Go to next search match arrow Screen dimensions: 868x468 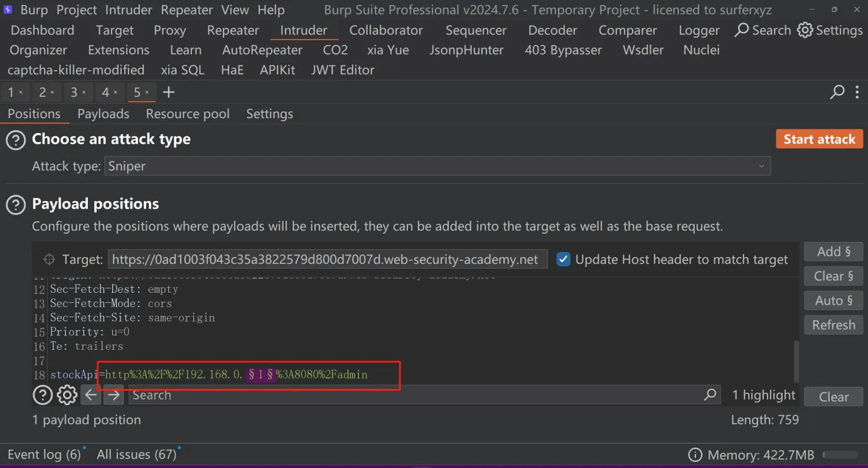click(x=114, y=395)
